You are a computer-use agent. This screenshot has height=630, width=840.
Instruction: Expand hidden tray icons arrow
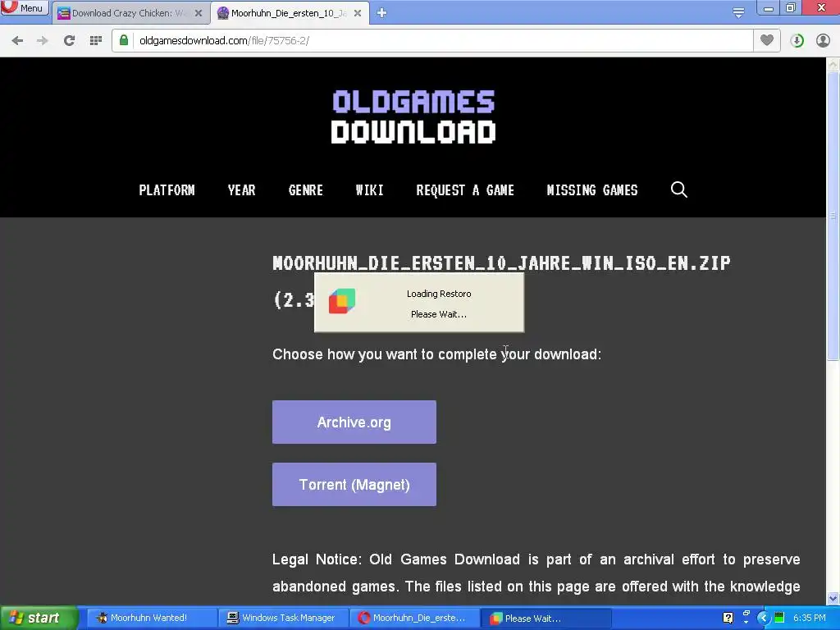764,619
